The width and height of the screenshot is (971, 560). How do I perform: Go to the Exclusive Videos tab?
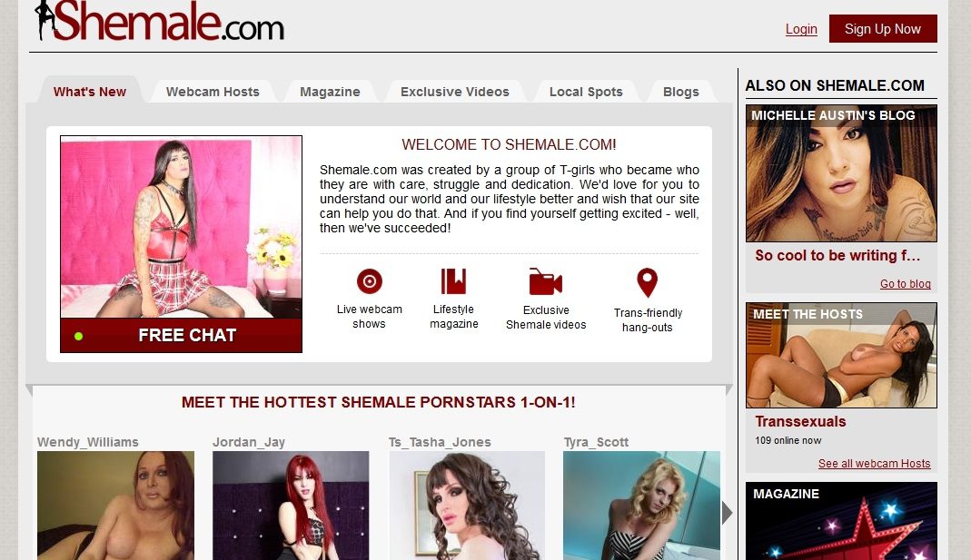click(454, 92)
